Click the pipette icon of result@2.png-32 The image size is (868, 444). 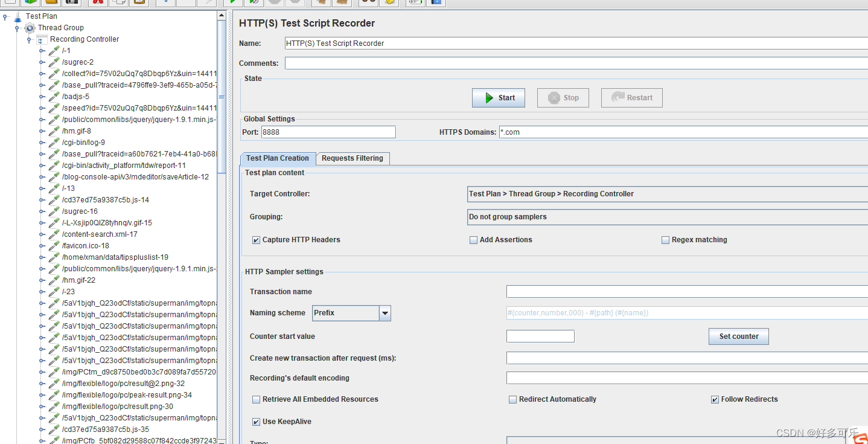coord(54,384)
